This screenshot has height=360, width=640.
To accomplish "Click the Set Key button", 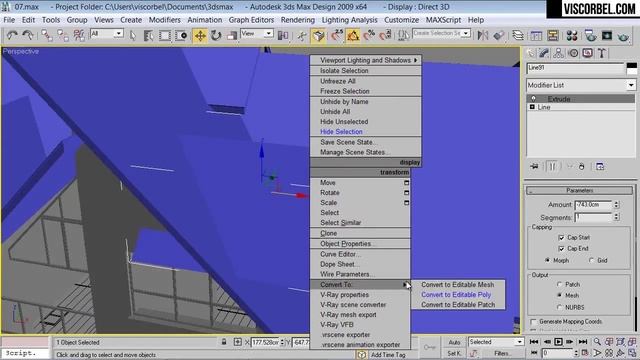I will click(454, 353).
